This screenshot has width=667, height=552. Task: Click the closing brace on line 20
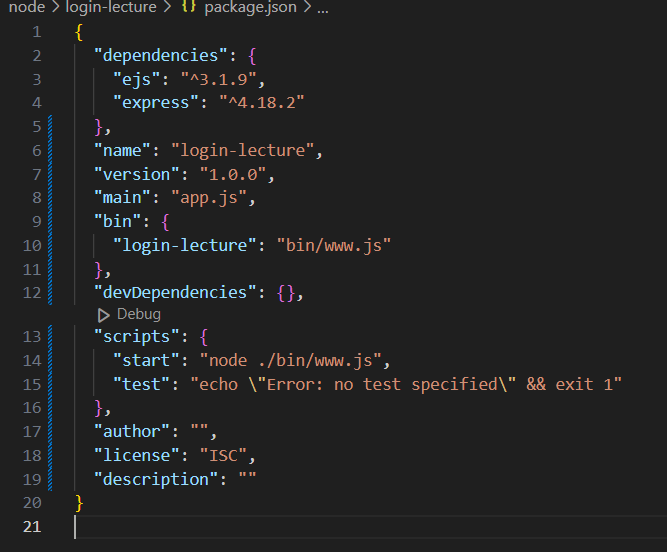click(x=79, y=503)
